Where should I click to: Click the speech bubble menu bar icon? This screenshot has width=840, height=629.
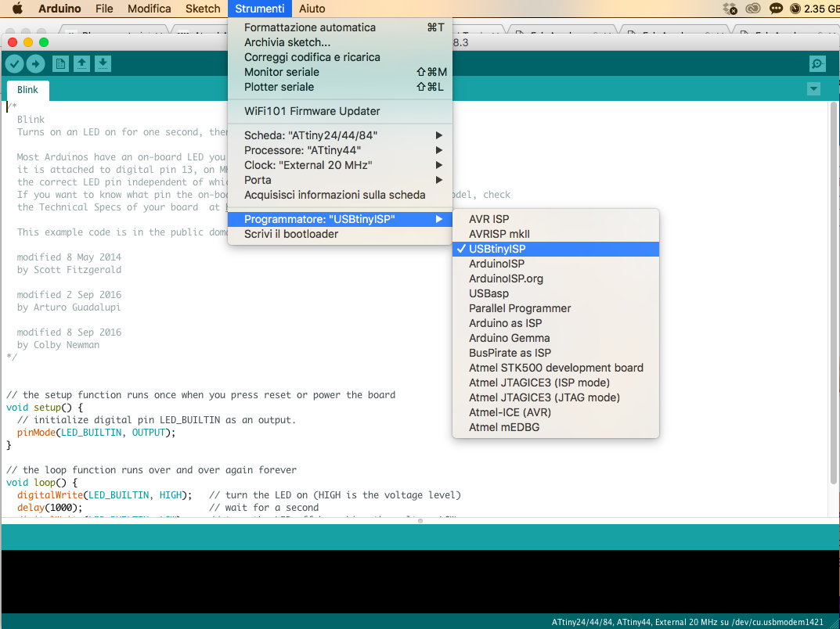pos(775,9)
